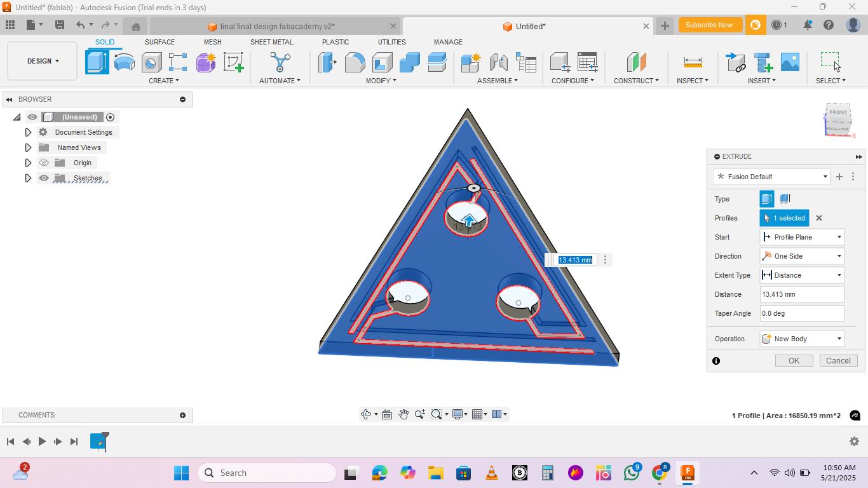This screenshot has width=868, height=488.
Task: Click the Taper Angle input field
Action: click(x=802, y=313)
